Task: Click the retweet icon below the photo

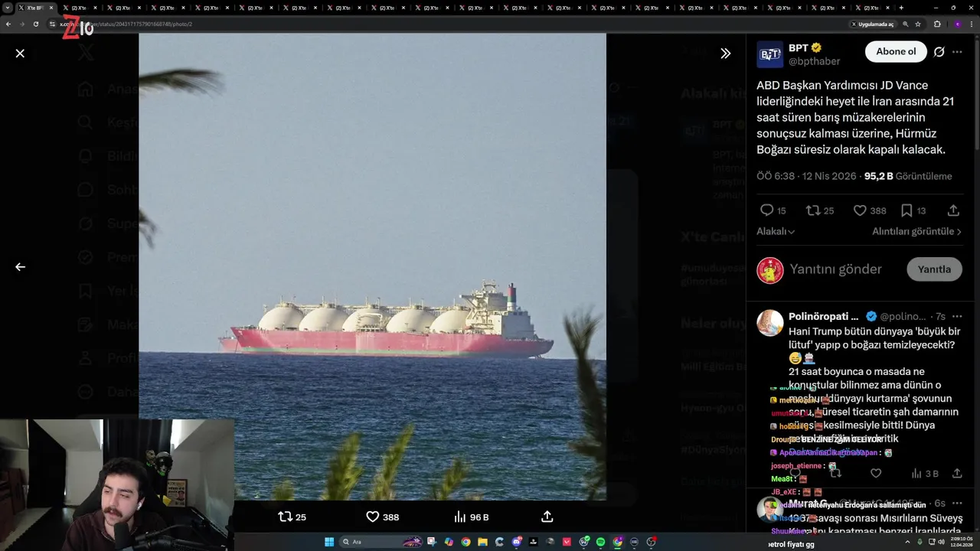Action: click(x=285, y=517)
